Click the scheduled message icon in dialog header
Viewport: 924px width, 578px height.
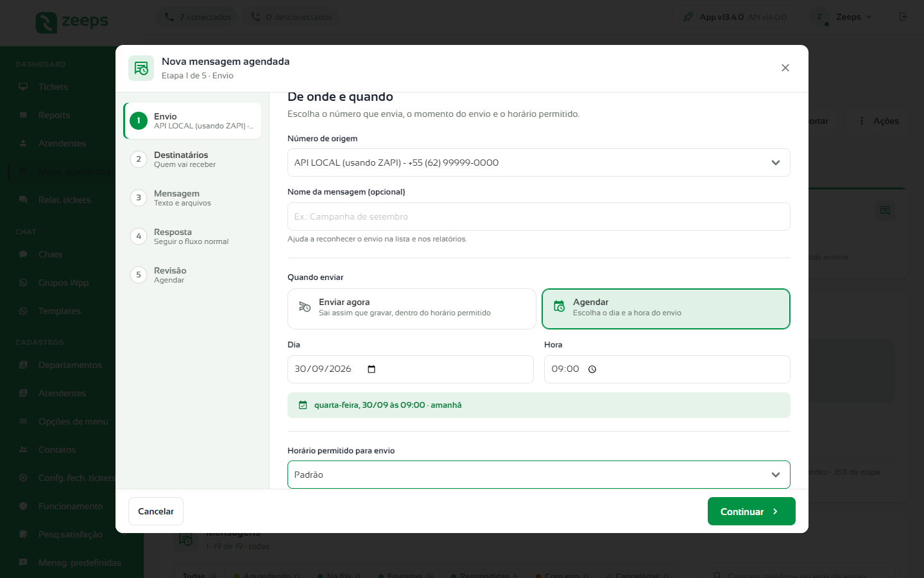[141, 68]
